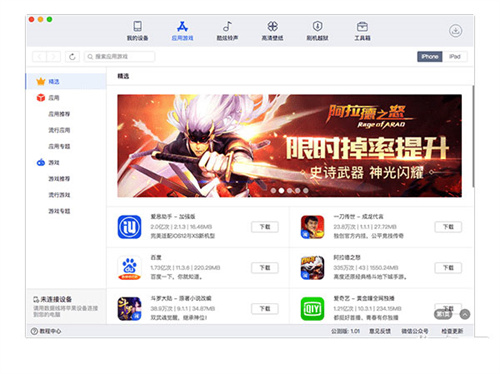Go back with the left arrow
This screenshot has width=500, height=374.
click(x=39, y=57)
